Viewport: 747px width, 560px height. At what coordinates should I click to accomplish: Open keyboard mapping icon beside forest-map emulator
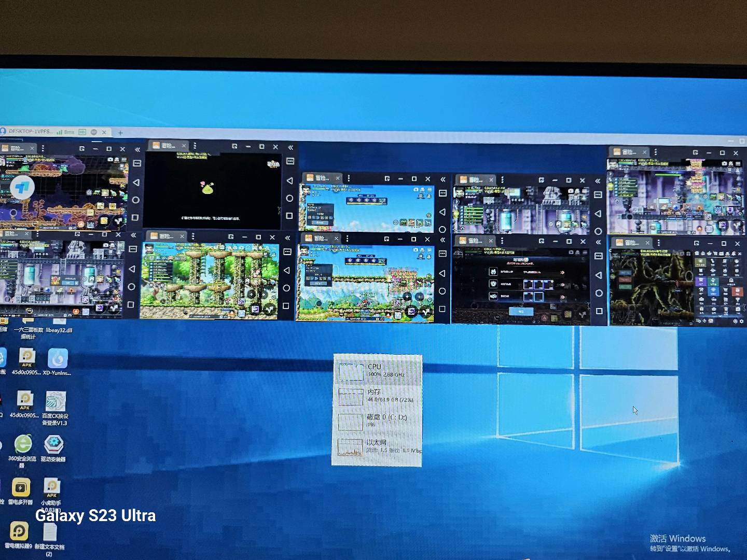[x=287, y=251]
